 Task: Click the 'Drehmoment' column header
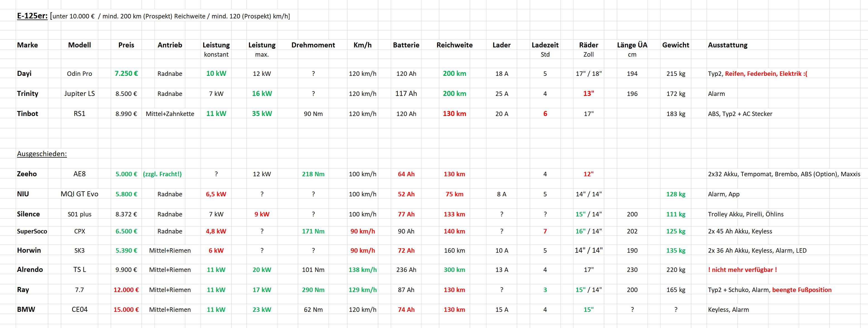point(313,45)
